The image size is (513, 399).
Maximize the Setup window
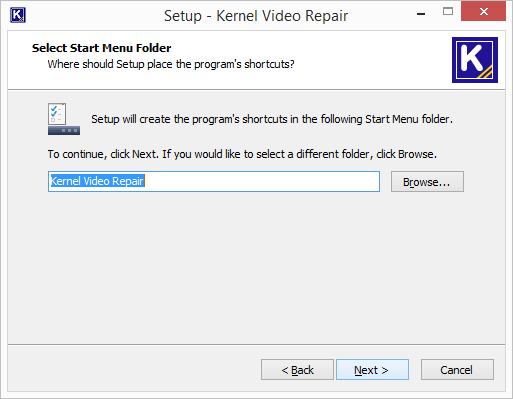point(448,12)
